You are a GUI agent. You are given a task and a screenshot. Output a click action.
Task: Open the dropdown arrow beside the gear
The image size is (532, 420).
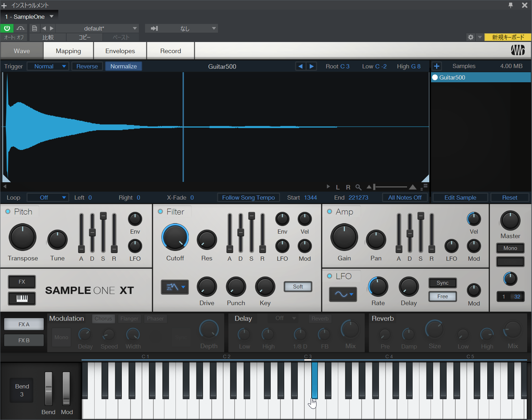(x=480, y=37)
